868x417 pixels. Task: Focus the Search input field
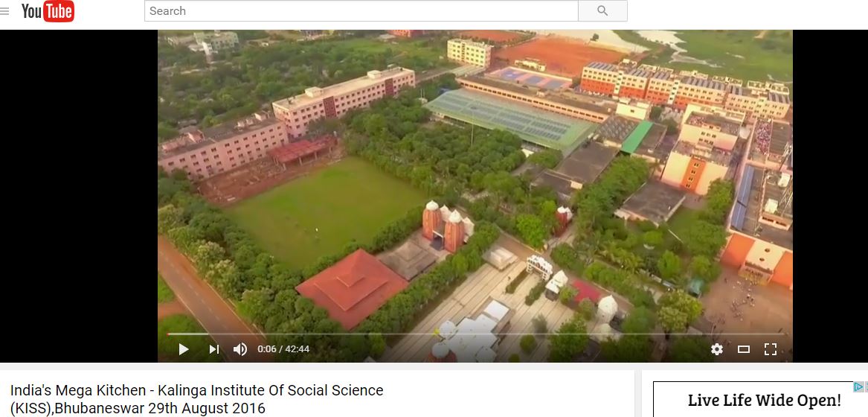pos(361,11)
